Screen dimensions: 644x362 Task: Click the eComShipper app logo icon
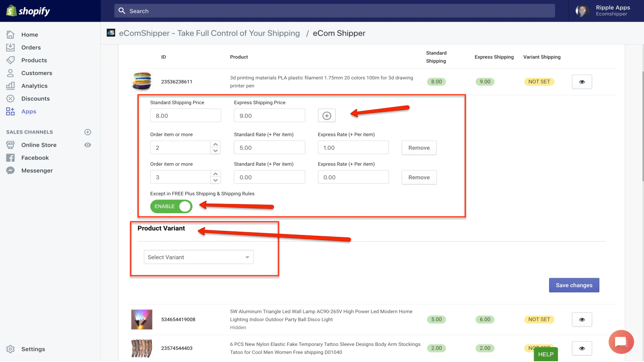pos(111,33)
